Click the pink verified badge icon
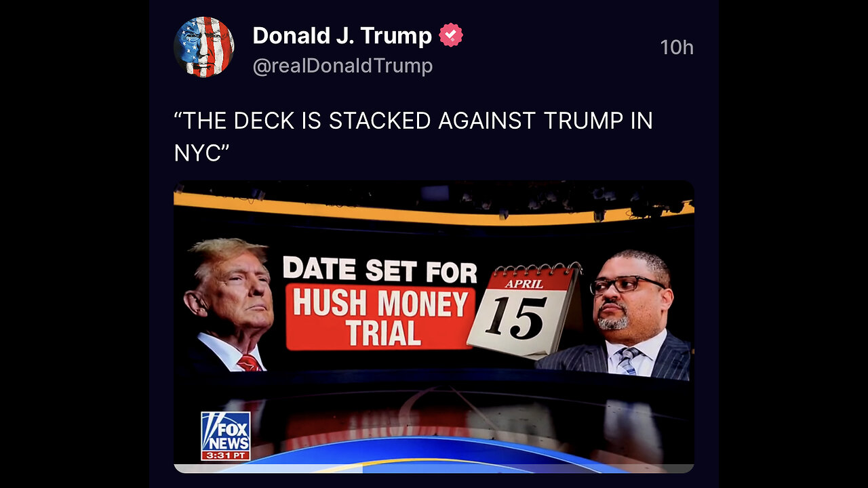This screenshot has height=488, width=868. click(x=451, y=35)
